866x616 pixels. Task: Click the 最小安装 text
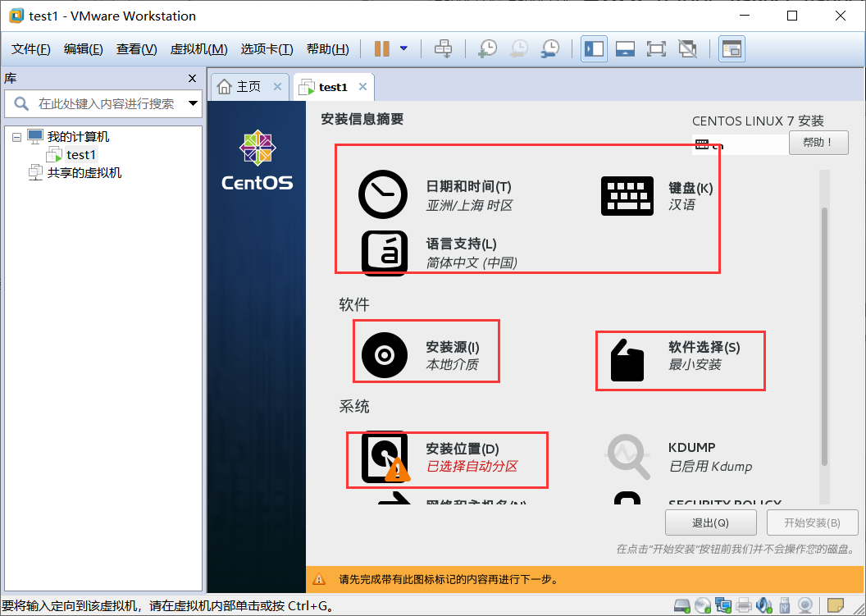pyautogui.click(x=695, y=365)
